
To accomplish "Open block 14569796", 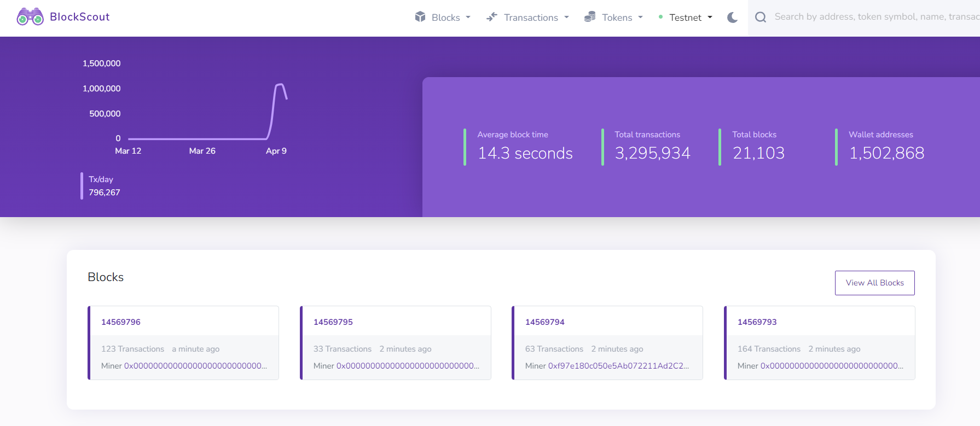I will [x=121, y=322].
